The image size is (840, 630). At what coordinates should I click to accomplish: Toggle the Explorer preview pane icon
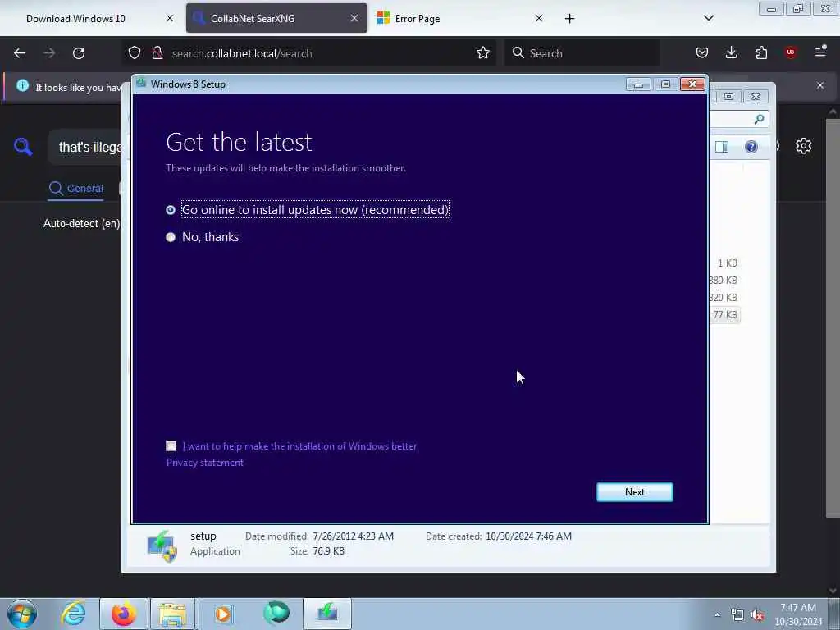pos(722,147)
